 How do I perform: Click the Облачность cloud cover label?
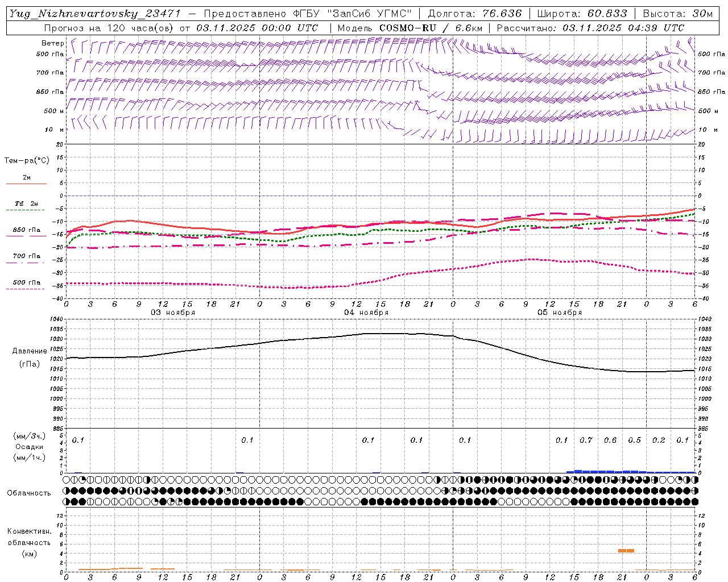pyautogui.click(x=29, y=493)
